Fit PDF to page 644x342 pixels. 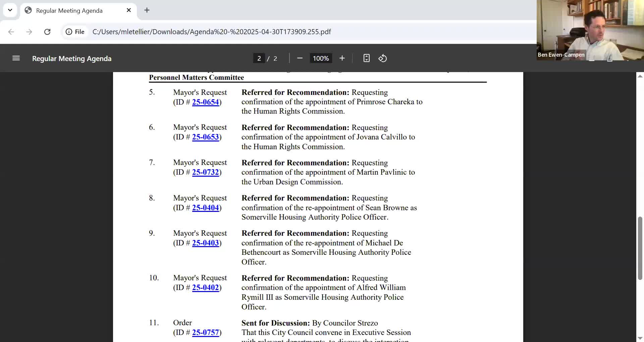pyautogui.click(x=367, y=58)
